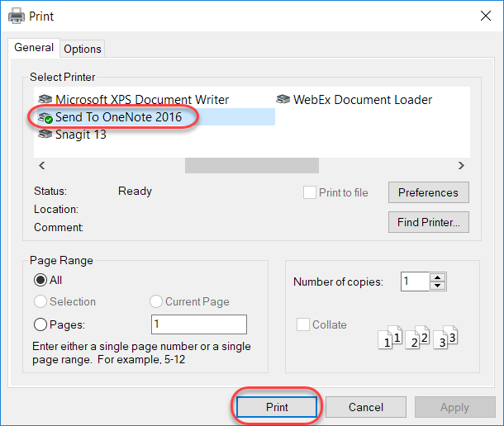Select the All page range option
Screen dimensions: 504x426
(x=40, y=280)
